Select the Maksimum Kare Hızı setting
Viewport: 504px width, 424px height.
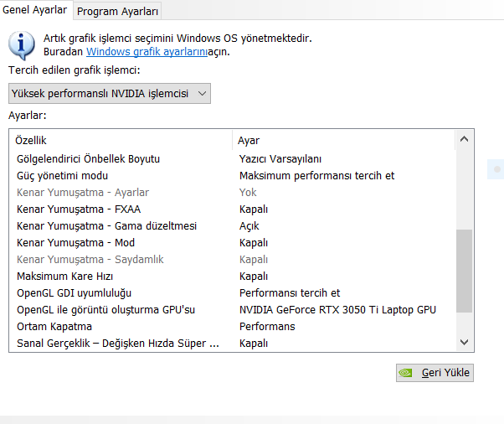[64, 276]
